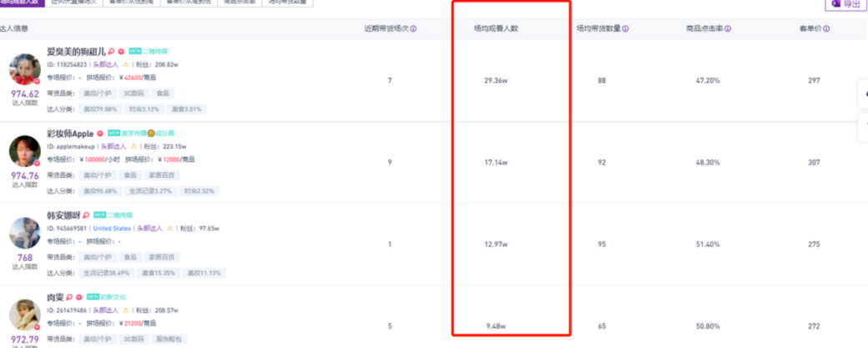The image size is (868, 348).
Task: Click 3C数码 category tag of 爱臭美的狗甜儿
Action: (x=134, y=93)
